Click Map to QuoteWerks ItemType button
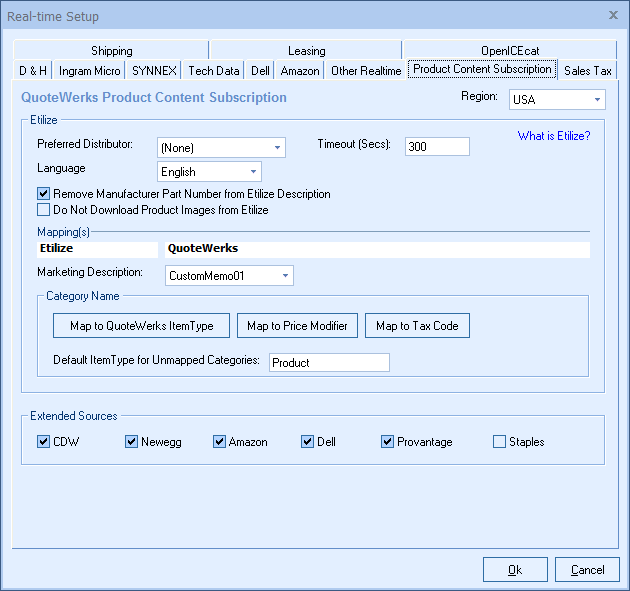 point(141,325)
